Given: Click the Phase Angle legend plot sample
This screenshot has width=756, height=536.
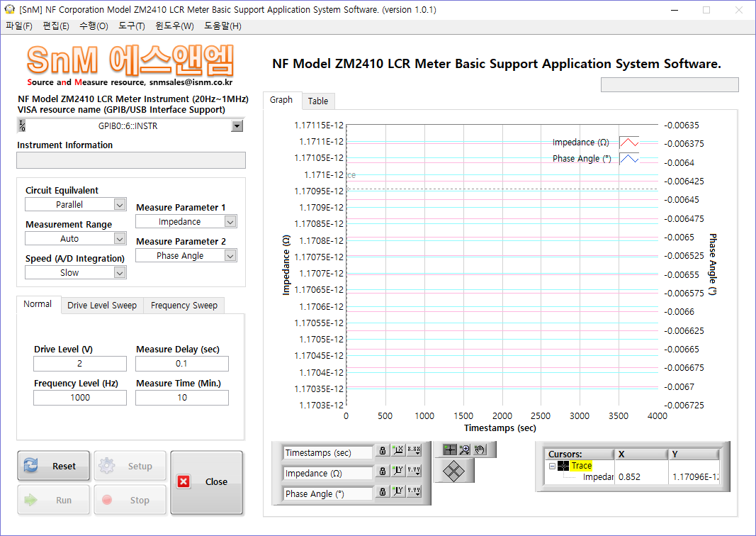Looking at the screenshot, I should click(628, 158).
